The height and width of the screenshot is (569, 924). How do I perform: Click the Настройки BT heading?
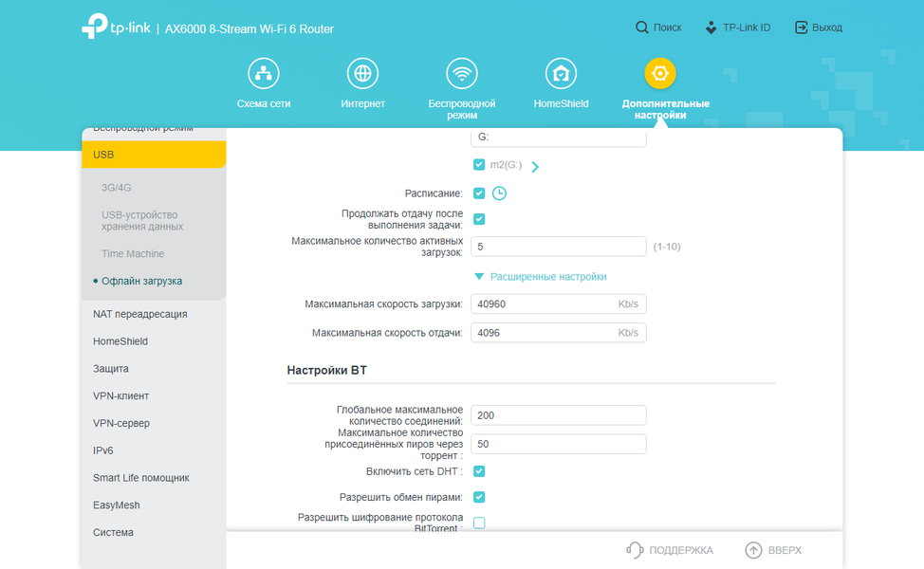point(326,370)
